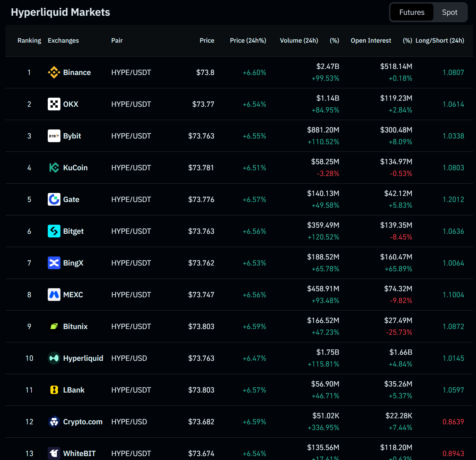Click the $518.14M Binance open interest
This screenshot has height=460, width=476.
coord(396,66)
